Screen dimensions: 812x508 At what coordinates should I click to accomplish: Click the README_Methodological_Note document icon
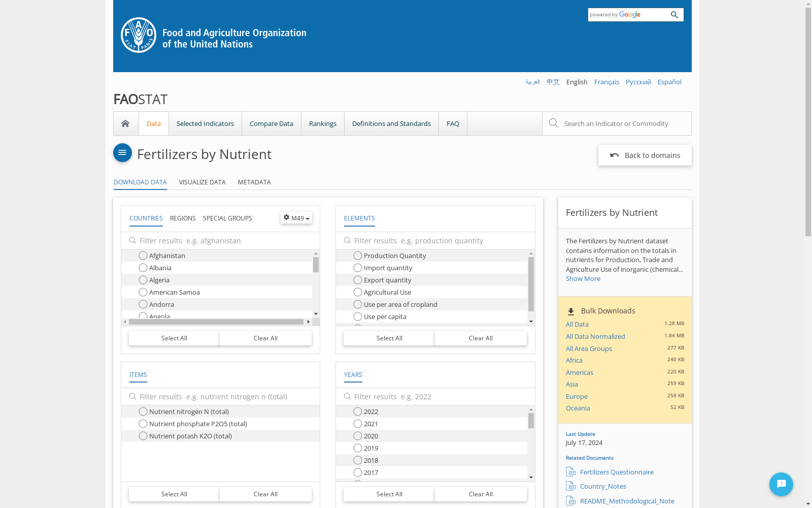point(571,501)
